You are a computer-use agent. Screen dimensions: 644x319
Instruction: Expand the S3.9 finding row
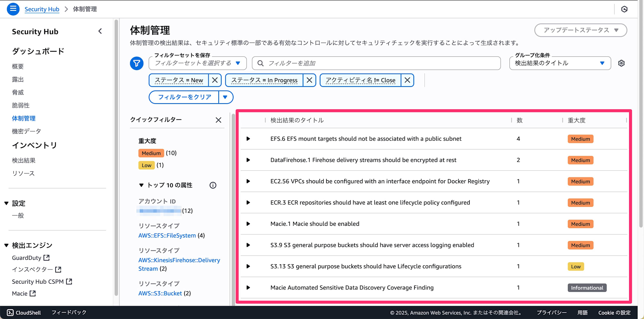point(248,245)
